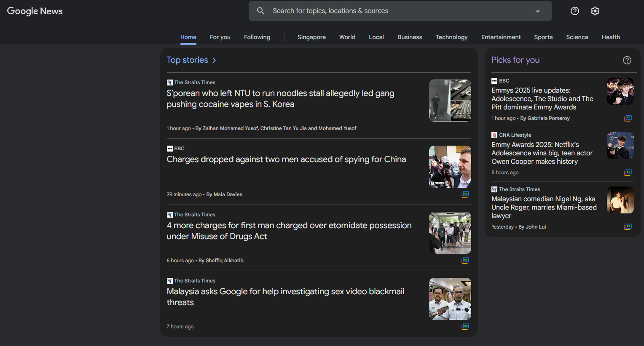
Task: Open full coverage of the Malaysia blackmail story
Action: pyautogui.click(x=465, y=326)
